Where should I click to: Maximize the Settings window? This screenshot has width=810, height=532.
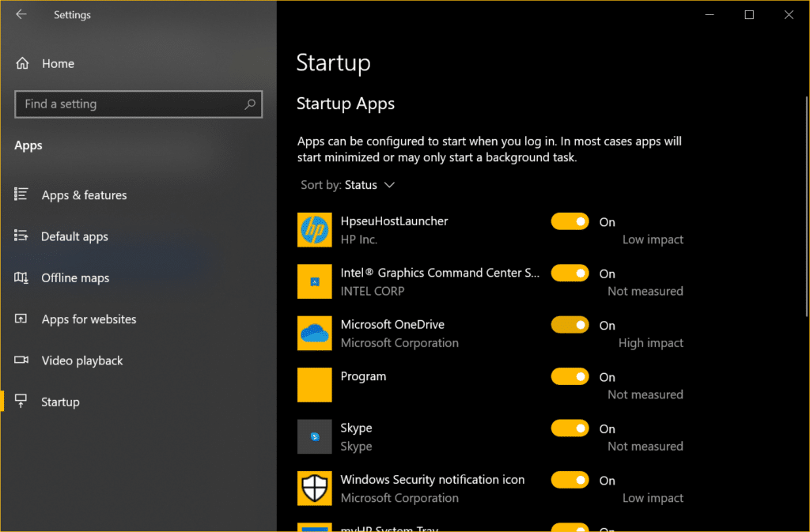pyautogui.click(x=749, y=14)
